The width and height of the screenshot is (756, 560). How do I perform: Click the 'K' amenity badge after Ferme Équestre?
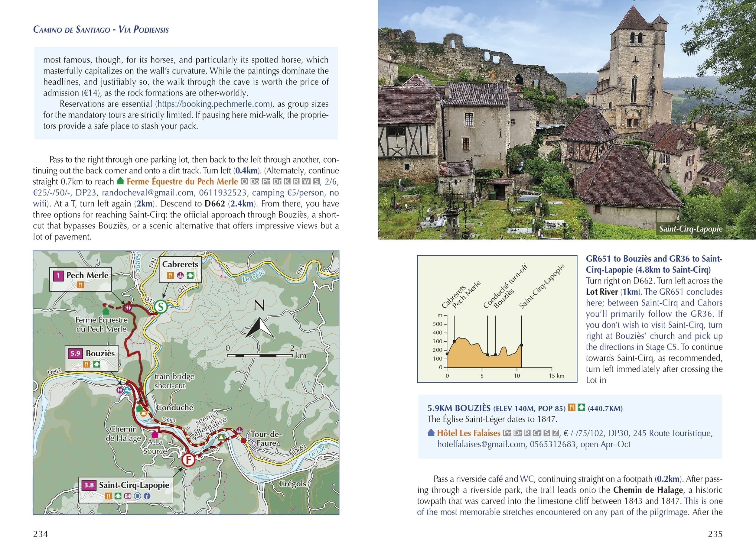pos(287,181)
